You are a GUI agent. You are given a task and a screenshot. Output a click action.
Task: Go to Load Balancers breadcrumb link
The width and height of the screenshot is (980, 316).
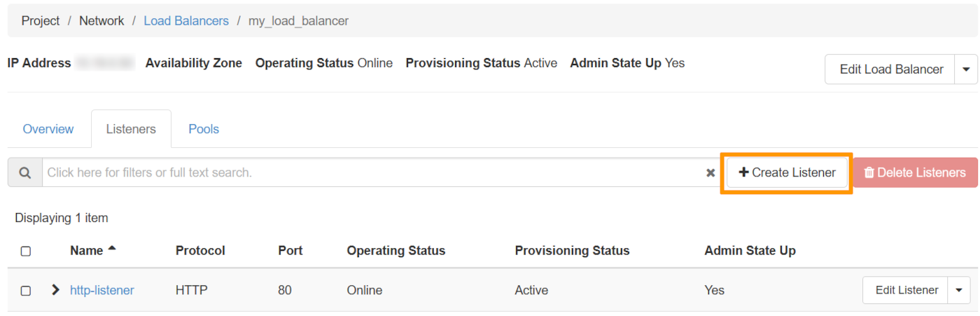pos(186,21)
